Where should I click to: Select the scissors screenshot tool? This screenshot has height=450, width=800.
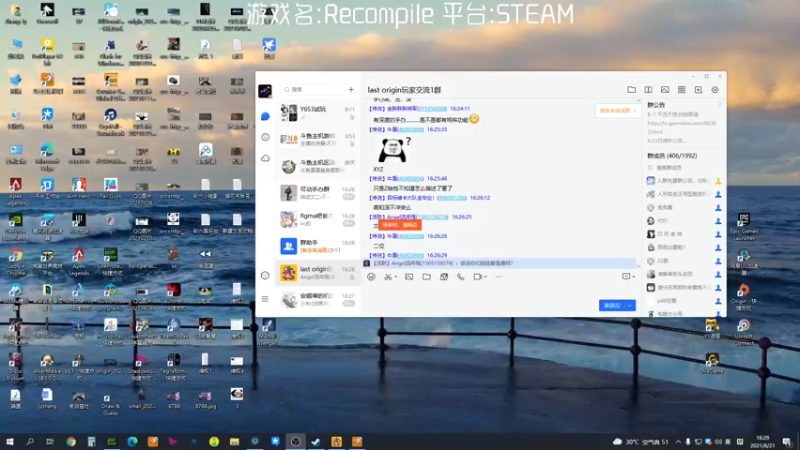[x=388, y=277]
